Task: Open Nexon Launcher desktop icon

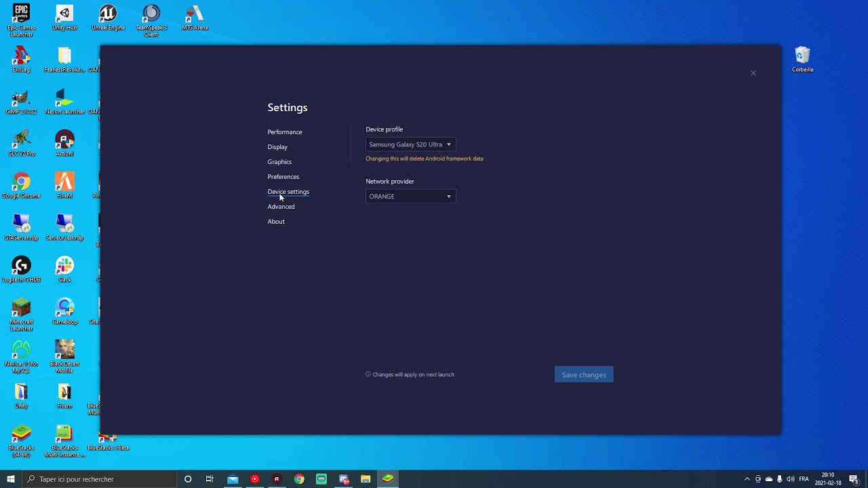Action: point(64,102)
